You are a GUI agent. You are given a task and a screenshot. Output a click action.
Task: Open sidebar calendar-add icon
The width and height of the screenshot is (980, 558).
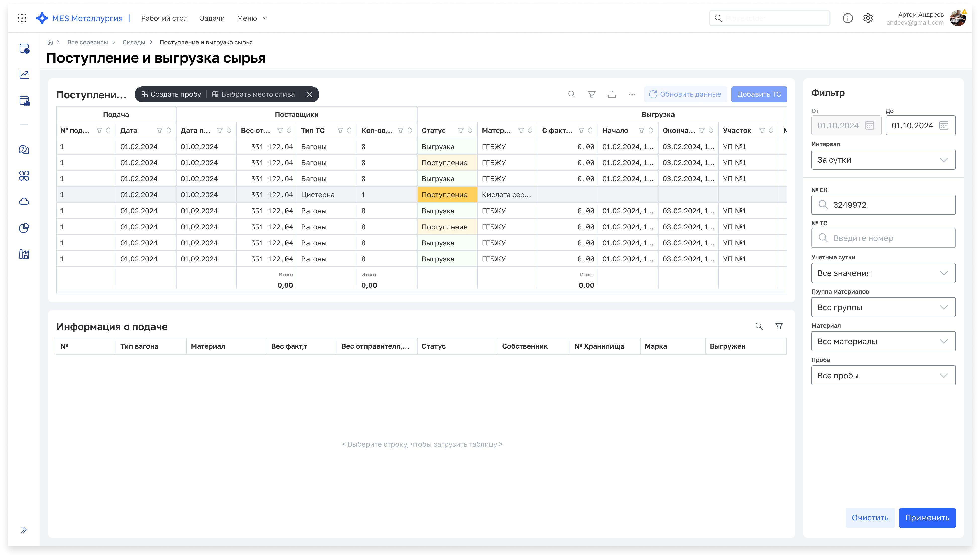coord(24,49)
